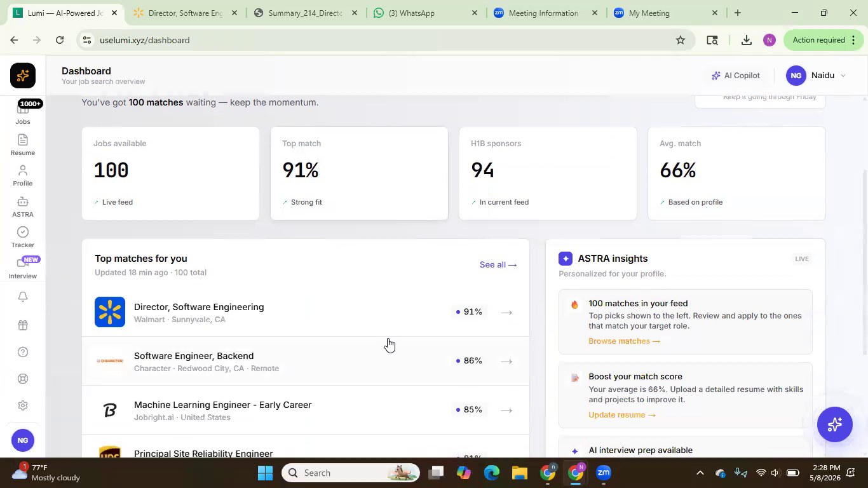Open Software Engineer, Backend job row
The height and width of the screenshot is (488, 868).
(305, 362)
